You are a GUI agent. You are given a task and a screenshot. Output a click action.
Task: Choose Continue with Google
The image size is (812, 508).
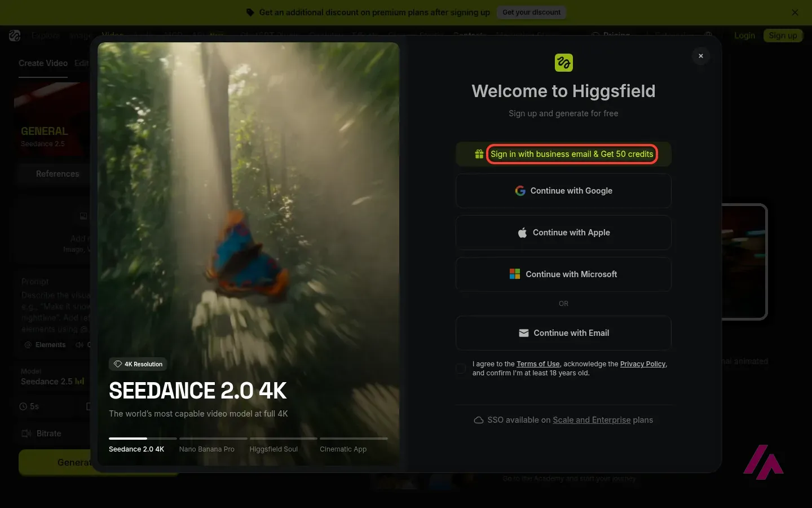(563, 191)
